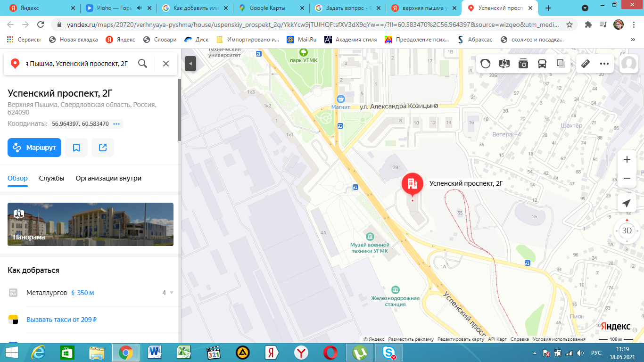The height and width of the screenshot is (362, 644).
Task: Show more bookmarks with the double chevron
Action: point(633,40)
